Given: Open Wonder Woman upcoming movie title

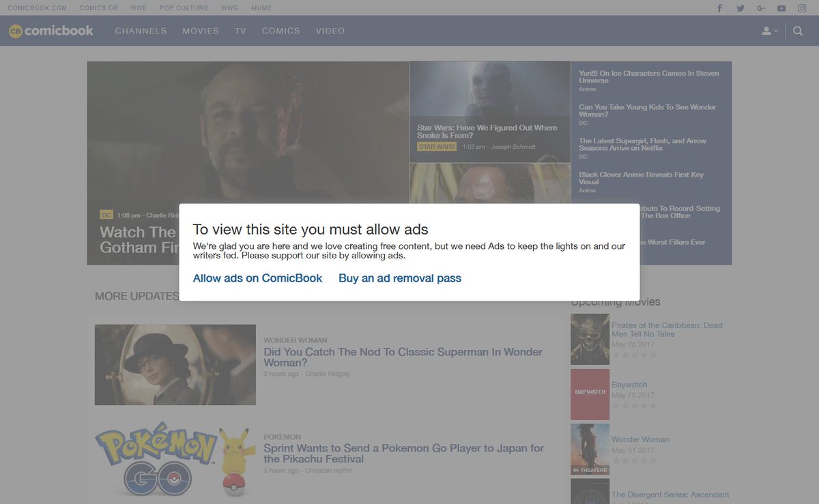Looking at the screenshot, I should [640, 440].
